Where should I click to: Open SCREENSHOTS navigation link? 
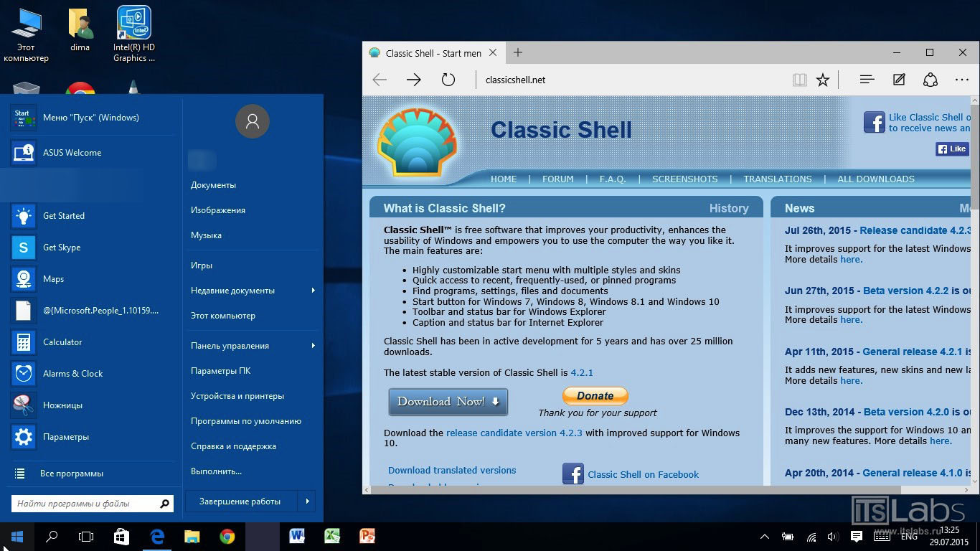click(685, 179)
